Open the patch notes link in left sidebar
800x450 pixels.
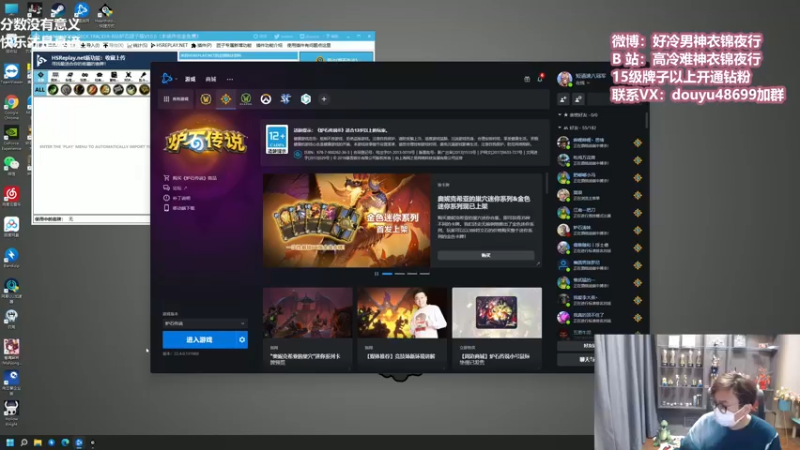[177, 198]
